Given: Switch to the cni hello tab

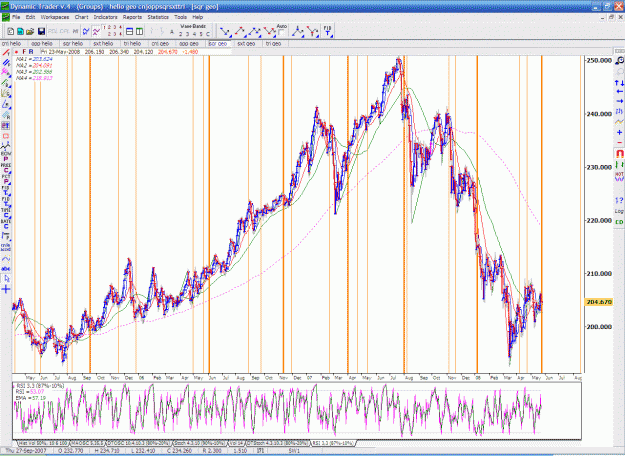Looking at the screenshot, I should [x=11, y=43].
